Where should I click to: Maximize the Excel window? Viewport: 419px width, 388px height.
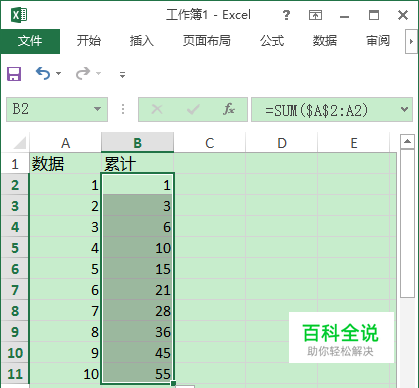click(x=374, y=15)
